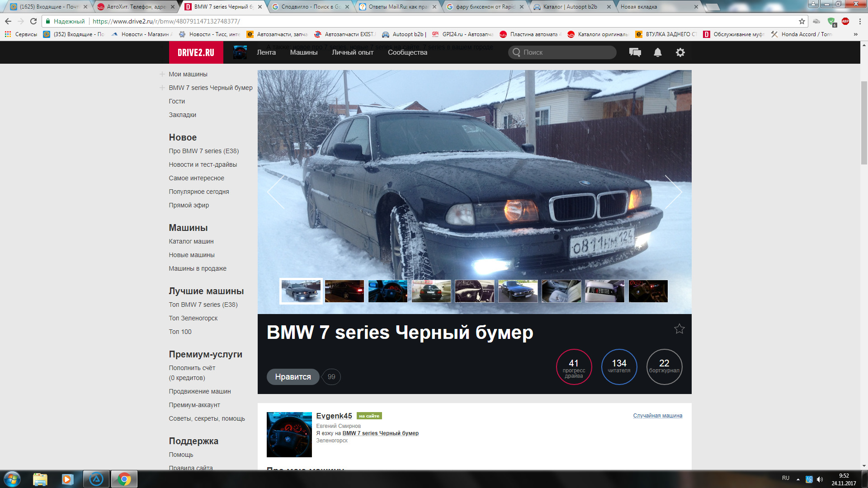Click the Нравится like button
The width and height of the screenshot is (868, 488).
click(x=293, y=377)
